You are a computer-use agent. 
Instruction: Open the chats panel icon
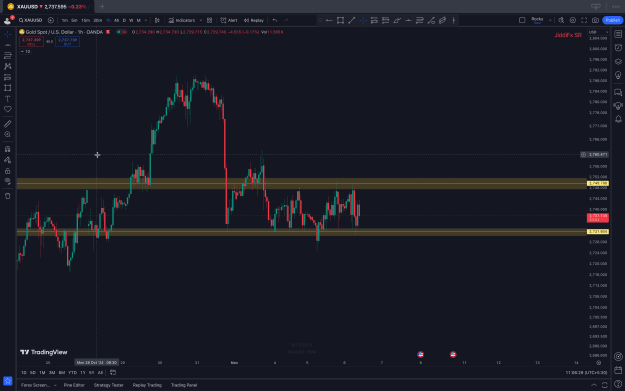(618, 92)
